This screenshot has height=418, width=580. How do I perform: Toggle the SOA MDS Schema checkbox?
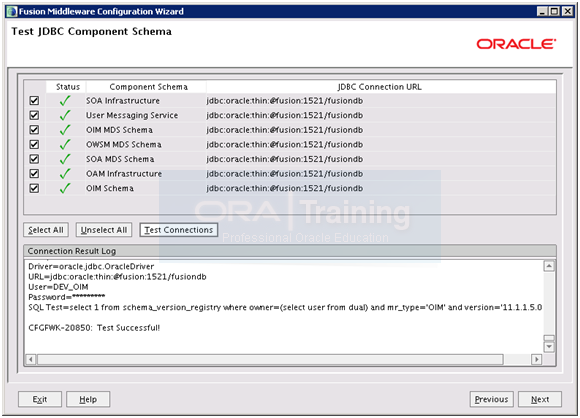point(34,159)
